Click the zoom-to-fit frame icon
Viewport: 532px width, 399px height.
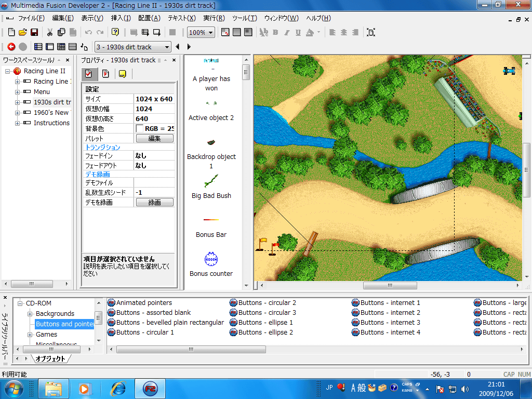point(371,32)
